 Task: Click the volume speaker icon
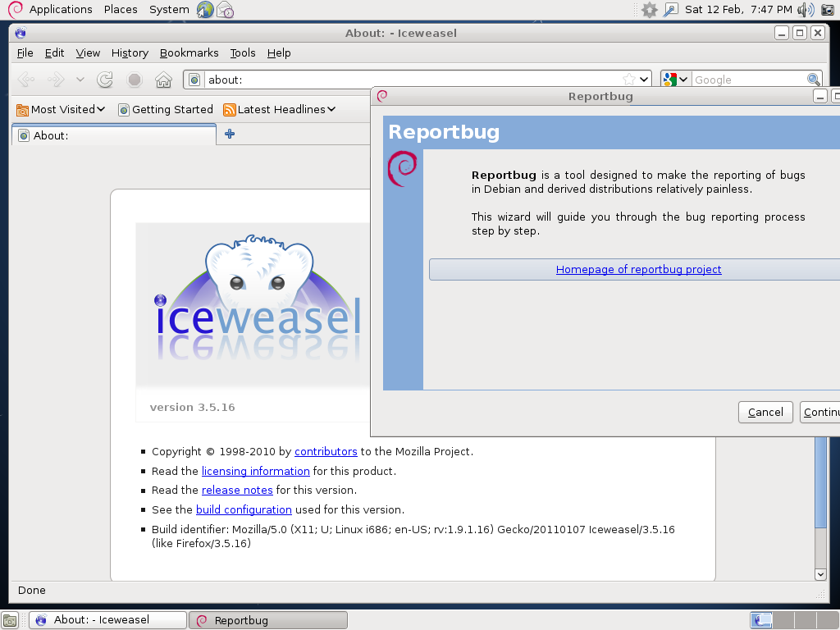(806, 10)
